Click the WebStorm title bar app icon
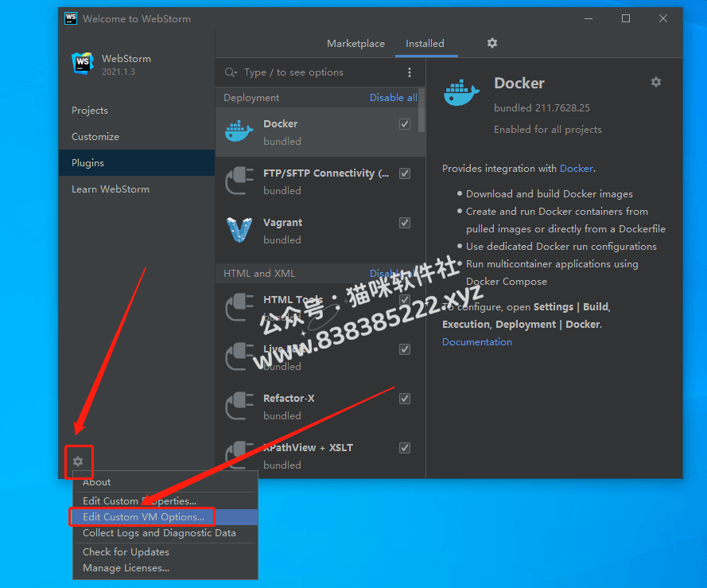This screenshot has width=707, height=588. (x=71, y=18)
